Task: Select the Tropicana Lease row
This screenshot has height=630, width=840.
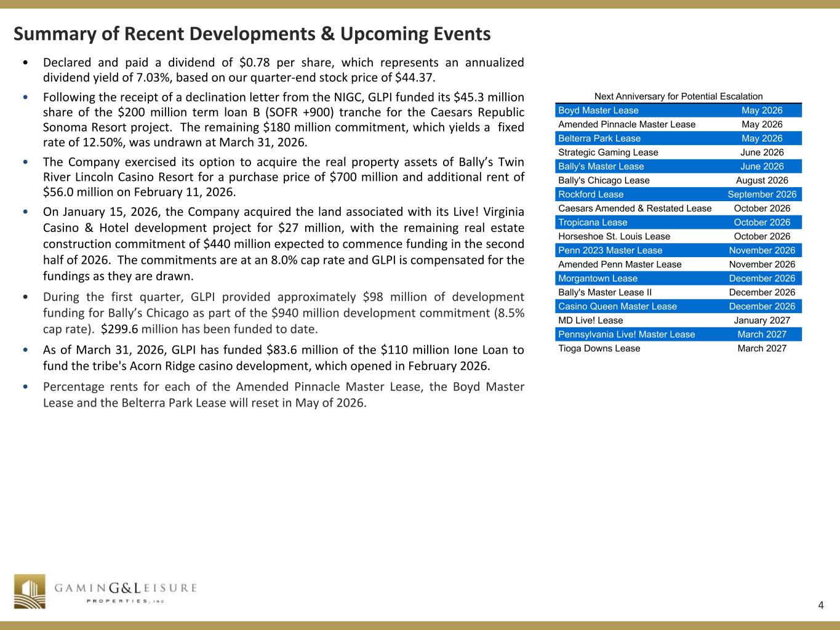Action: coord(678,222)
